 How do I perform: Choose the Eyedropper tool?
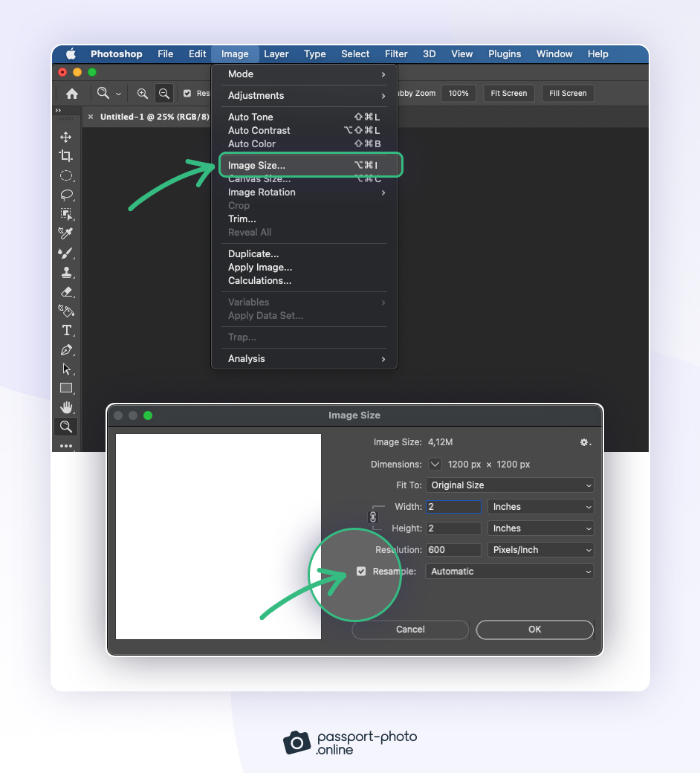click(66, 233)
